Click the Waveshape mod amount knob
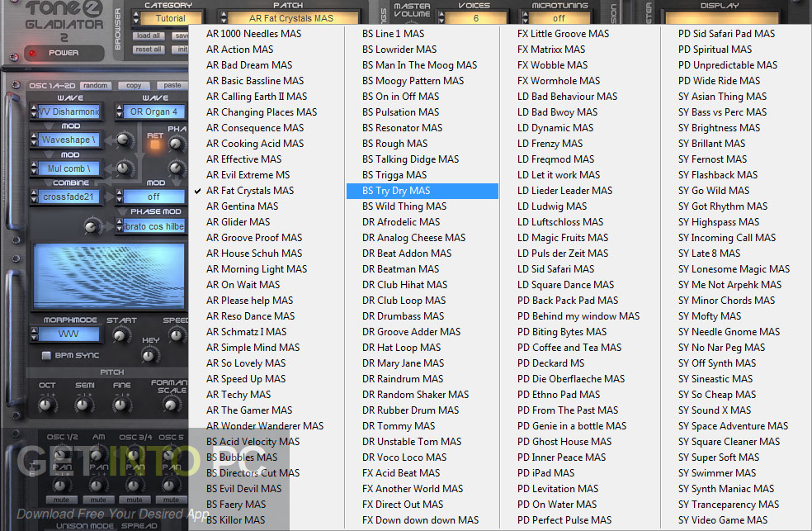The width and height of the screenshot is (812, 531). pos(123,139)
